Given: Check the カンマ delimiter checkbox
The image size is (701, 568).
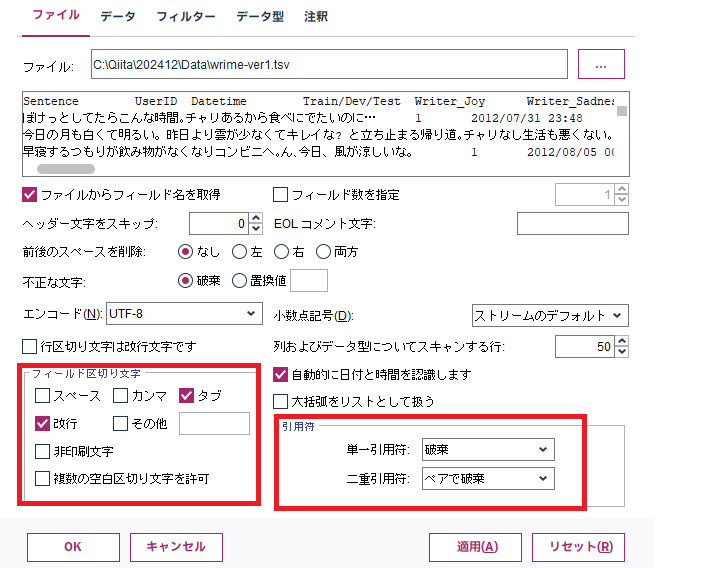Looking at the screenshot, I should click(x=120, y=395).
